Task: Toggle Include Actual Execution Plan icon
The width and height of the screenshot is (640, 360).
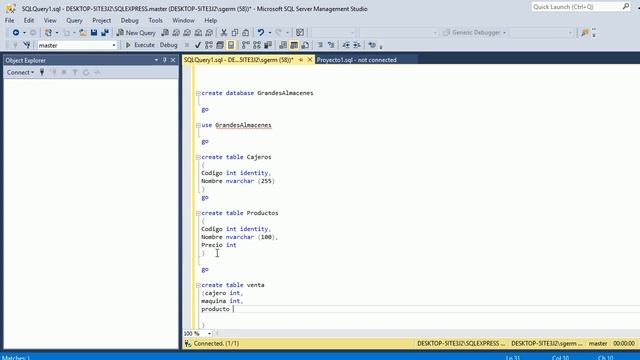Action: [246, 45]
